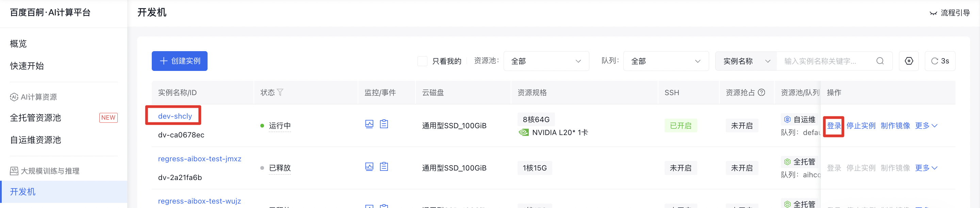Open the 实例名称 search type dropdown
Viewport: 980px width, 208px height.
(x=746, y=61)
